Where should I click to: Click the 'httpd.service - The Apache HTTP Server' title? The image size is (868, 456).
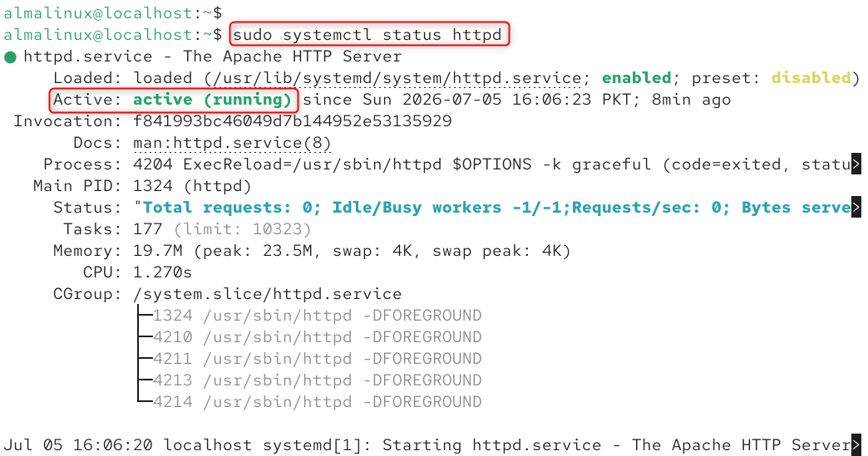coord(213,56)
